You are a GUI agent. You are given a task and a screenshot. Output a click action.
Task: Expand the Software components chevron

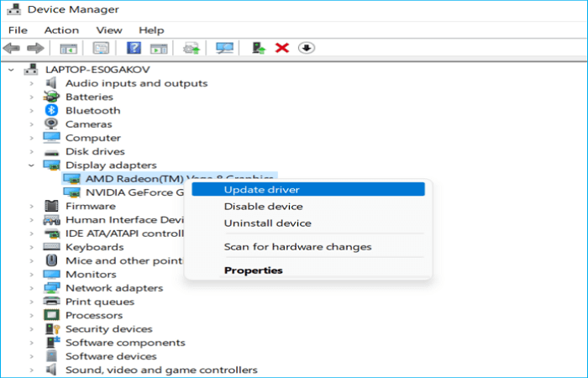(x=32, y=343)
